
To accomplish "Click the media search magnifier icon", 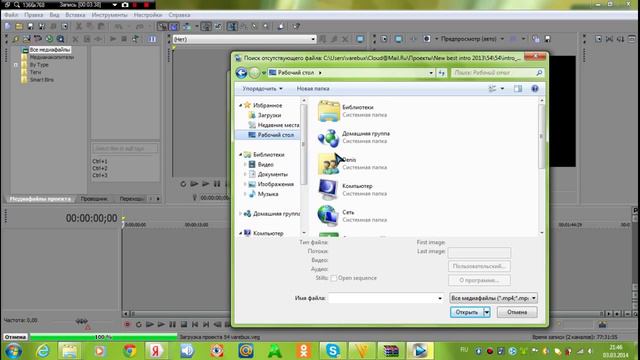I will pos(60,39).
